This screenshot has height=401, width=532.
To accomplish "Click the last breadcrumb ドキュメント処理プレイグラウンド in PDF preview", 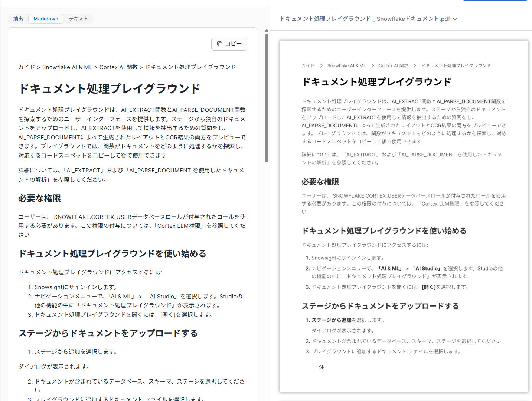I will (456, 66).
